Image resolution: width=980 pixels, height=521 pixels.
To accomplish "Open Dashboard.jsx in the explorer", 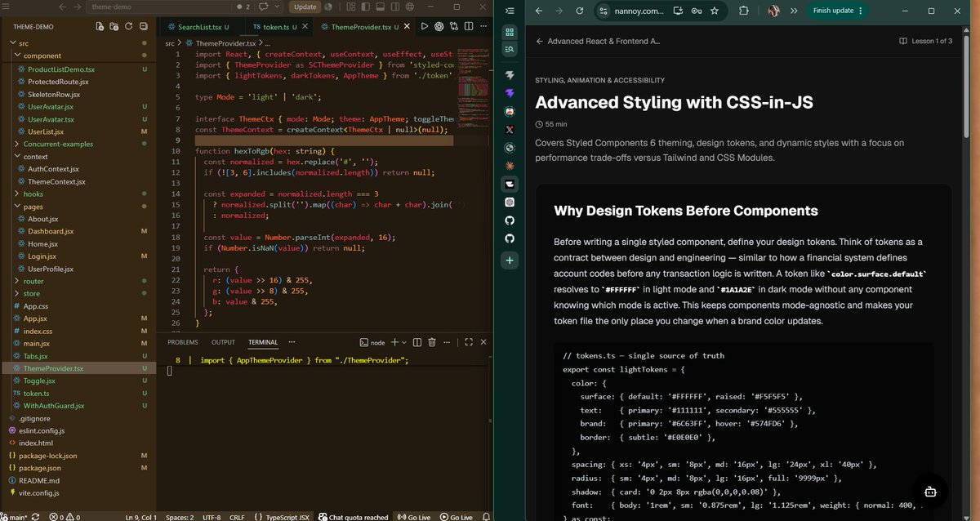I will [x=51, y=231].
